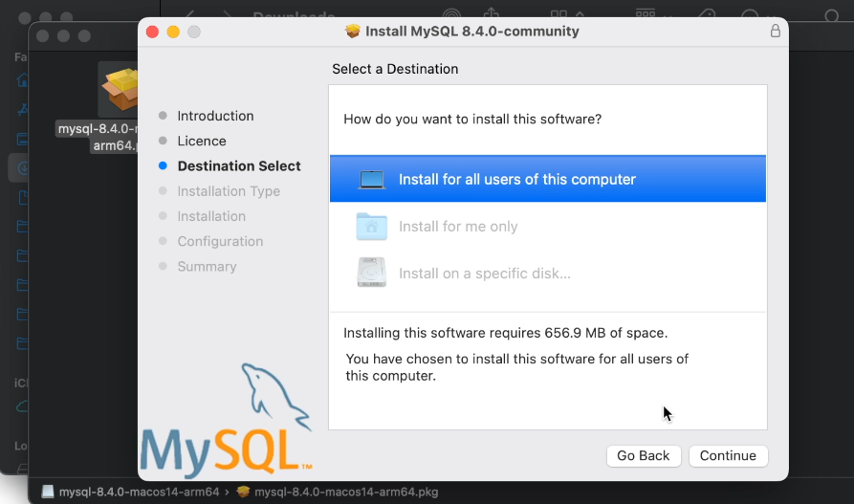Select the Configuration step
854x504 pixels.
220,241
